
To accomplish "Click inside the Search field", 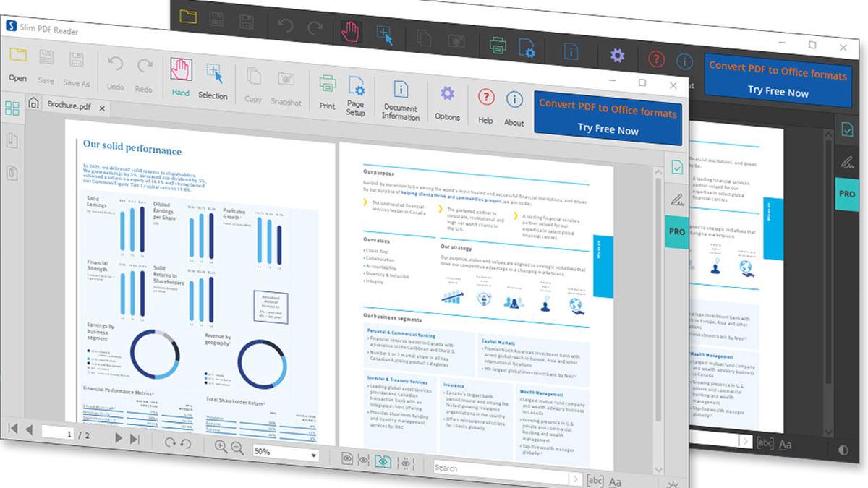I will [499, 470].
